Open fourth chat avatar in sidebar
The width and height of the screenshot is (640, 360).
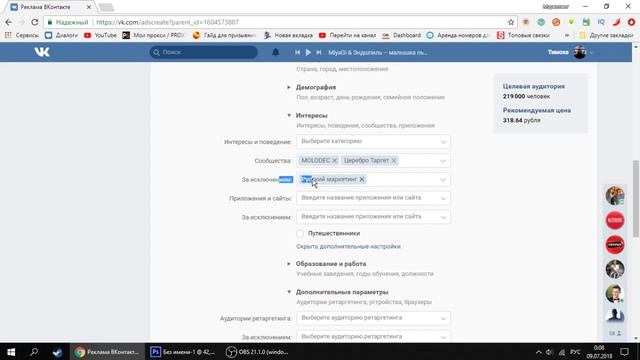[x=615, y=269]
